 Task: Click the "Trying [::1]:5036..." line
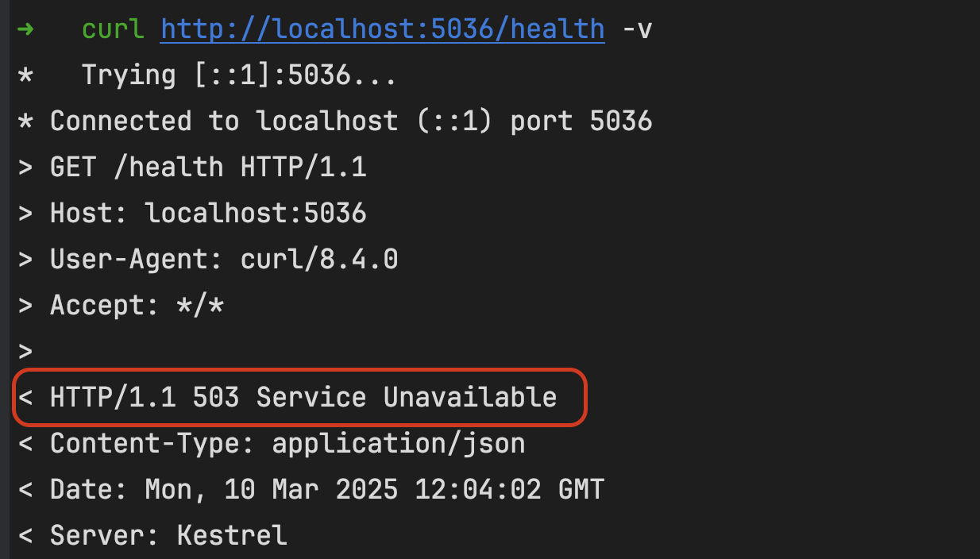(x=238, y=75)
